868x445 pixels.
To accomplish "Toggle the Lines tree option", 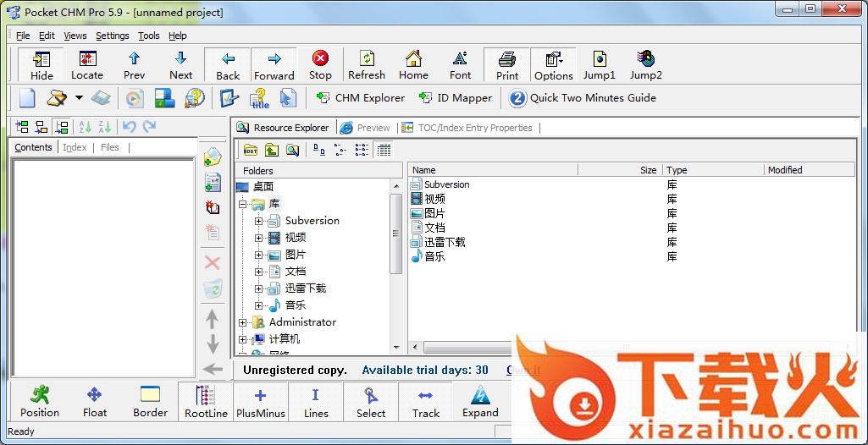I will 316,401.
